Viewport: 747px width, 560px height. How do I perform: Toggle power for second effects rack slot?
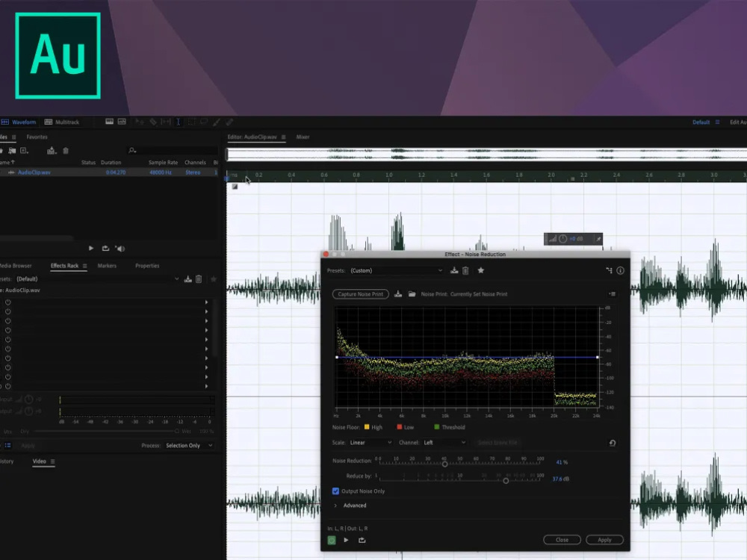[7, 311]
